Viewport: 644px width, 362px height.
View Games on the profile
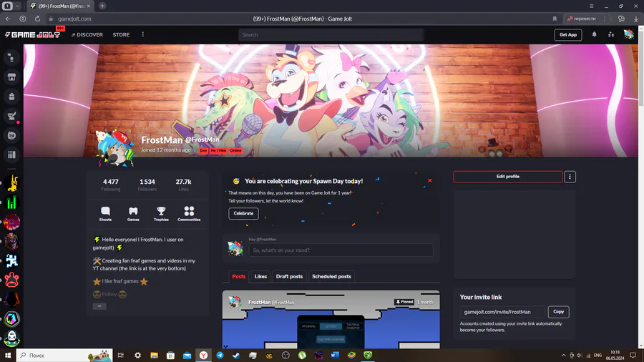point(133,214)
